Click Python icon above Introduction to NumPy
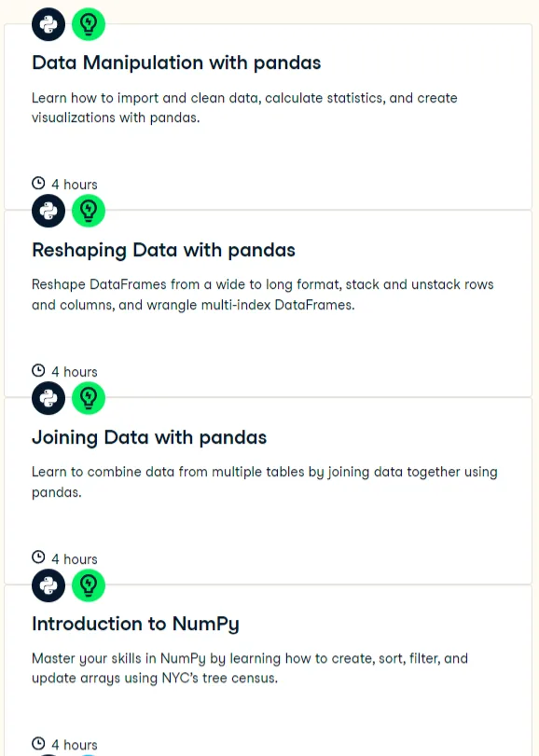 [48, 585]
